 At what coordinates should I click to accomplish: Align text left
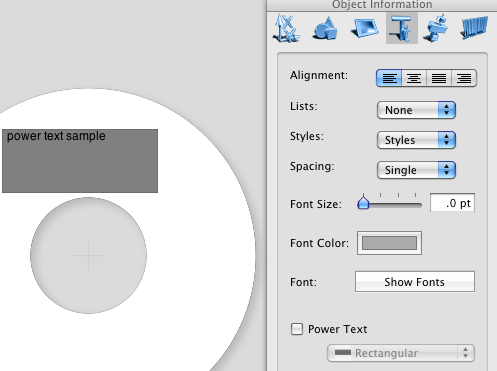(389, 78)
